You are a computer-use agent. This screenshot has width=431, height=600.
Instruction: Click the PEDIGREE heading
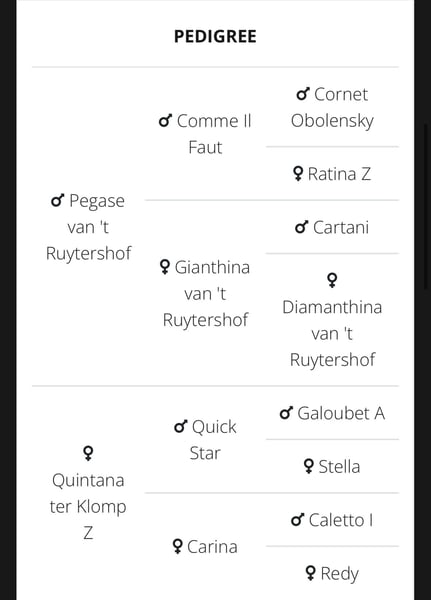[x=215, y=37]
